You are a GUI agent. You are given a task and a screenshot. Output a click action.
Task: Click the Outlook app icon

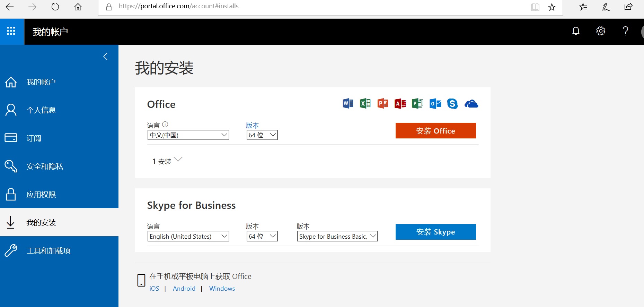pos(435,103)
